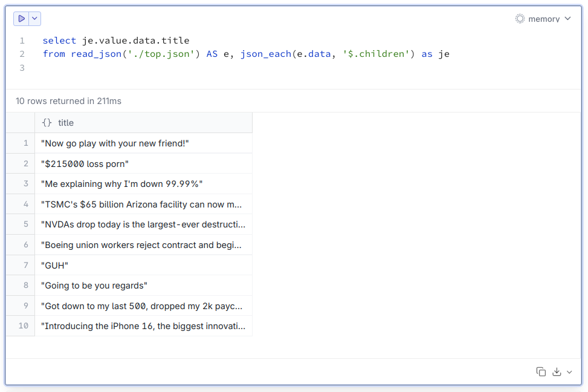Click the json_each function in query

click(265, 54)
